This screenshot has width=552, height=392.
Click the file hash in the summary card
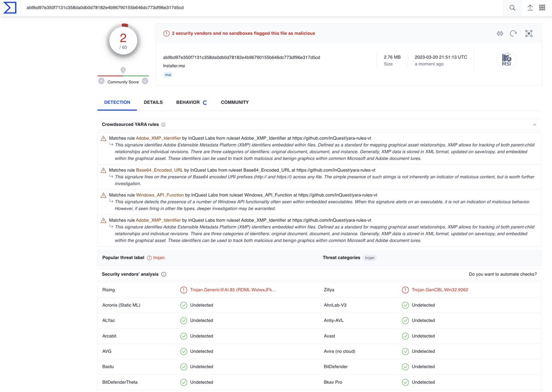pos(241,57)
